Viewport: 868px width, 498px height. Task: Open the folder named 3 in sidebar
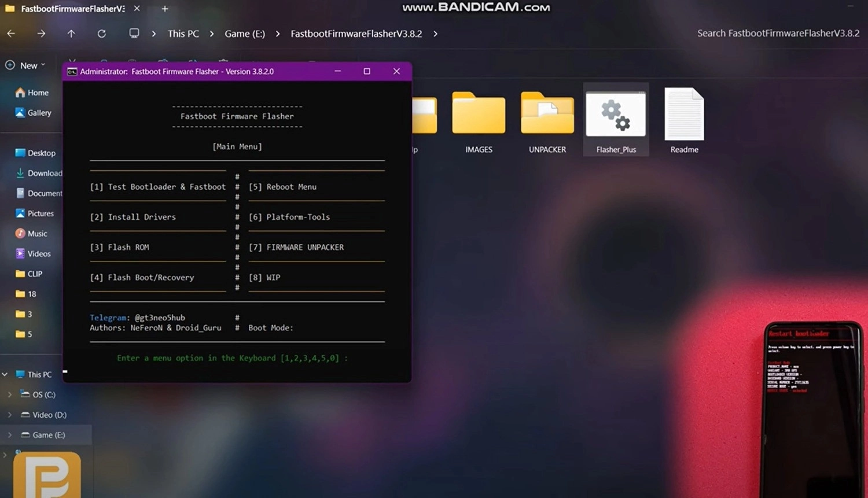point(24,314)
